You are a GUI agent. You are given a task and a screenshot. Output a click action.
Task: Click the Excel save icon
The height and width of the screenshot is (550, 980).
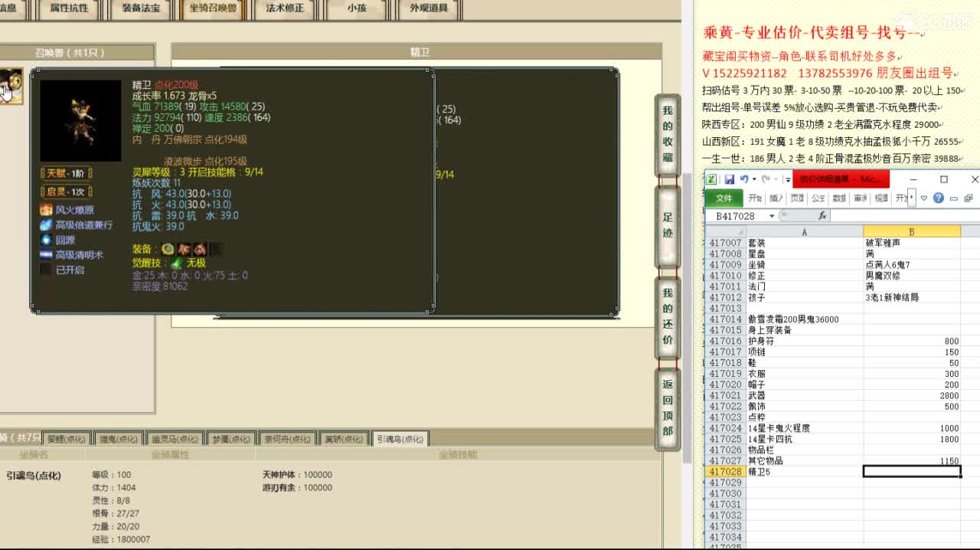[x=729, y=179]
